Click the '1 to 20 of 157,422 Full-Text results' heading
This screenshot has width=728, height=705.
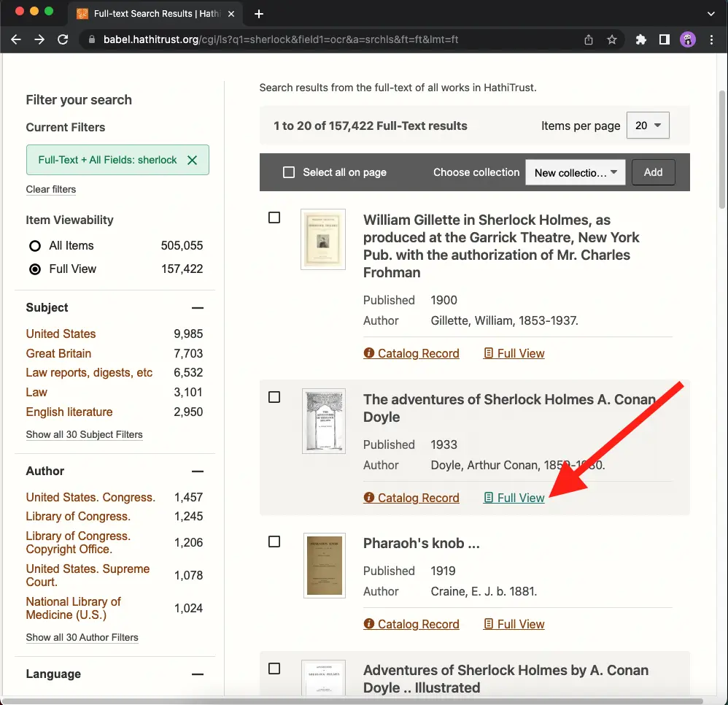(x=371, y=126)
